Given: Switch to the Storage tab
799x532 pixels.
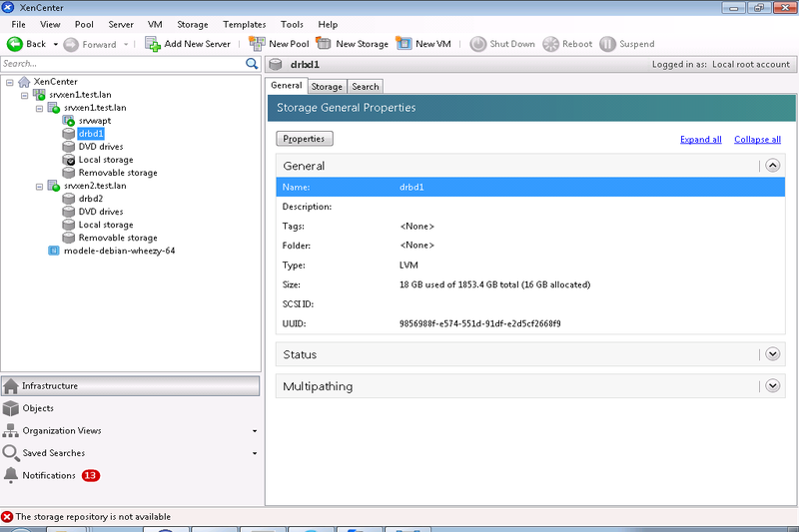Looking at the screenshot, I should (327, 87).
